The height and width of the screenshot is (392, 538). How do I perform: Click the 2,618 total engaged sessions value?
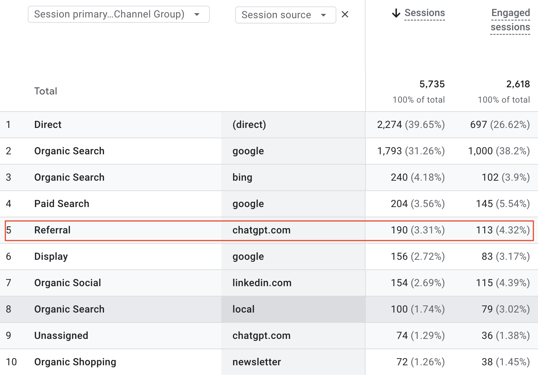click(518, 84)
